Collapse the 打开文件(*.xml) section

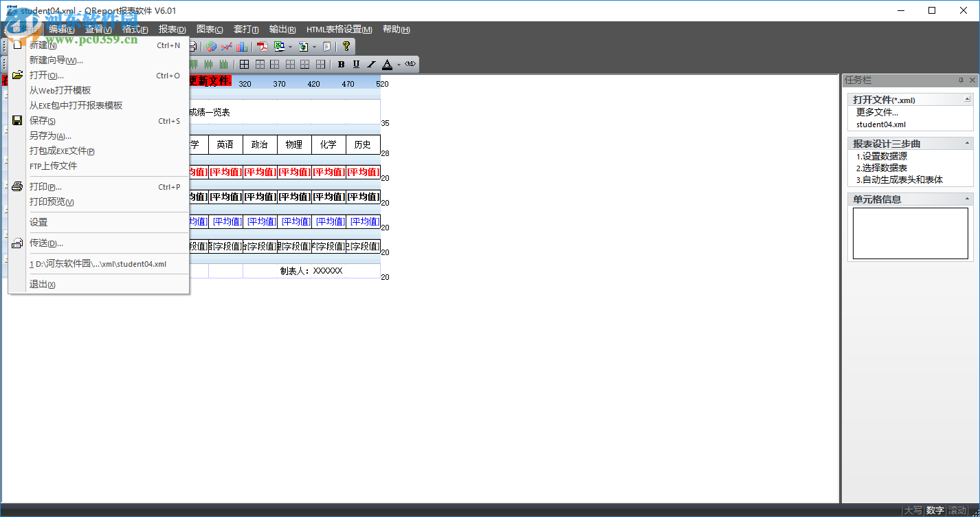click(968, 100)
